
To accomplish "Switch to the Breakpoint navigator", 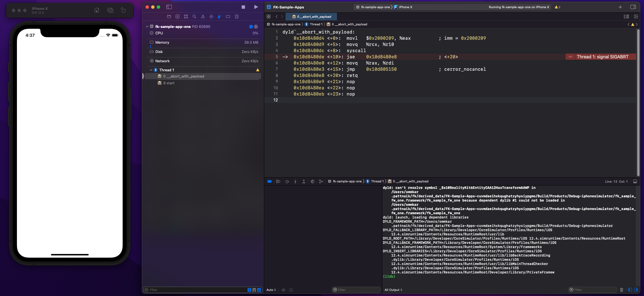I will (x=228, y=17).
